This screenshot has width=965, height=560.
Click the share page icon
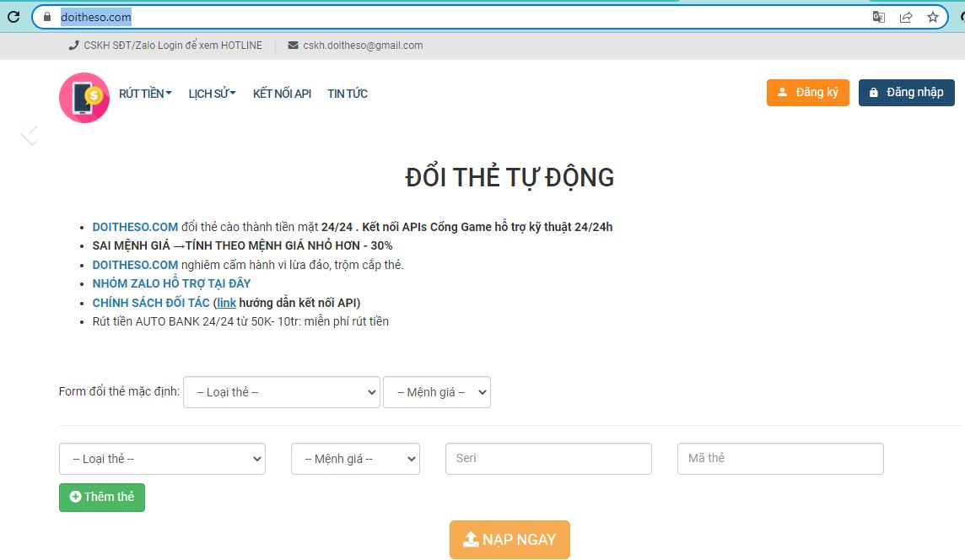[x=906, y=17]
